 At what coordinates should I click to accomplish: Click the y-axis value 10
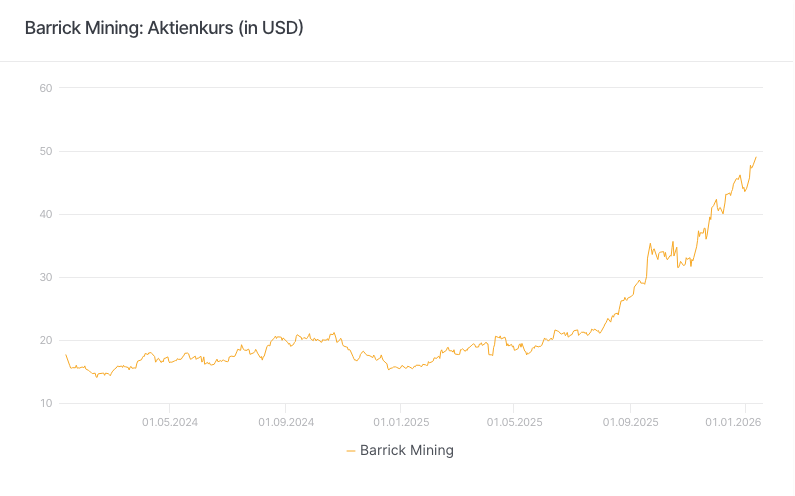pos(46,403)
